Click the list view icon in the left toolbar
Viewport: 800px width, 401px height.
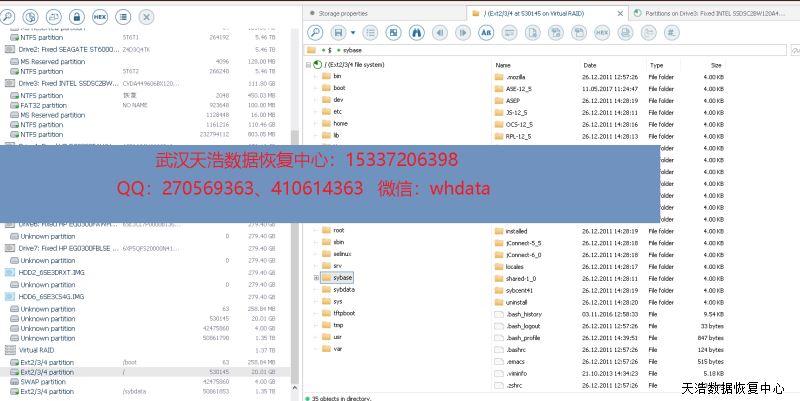[x=123, y=17]
